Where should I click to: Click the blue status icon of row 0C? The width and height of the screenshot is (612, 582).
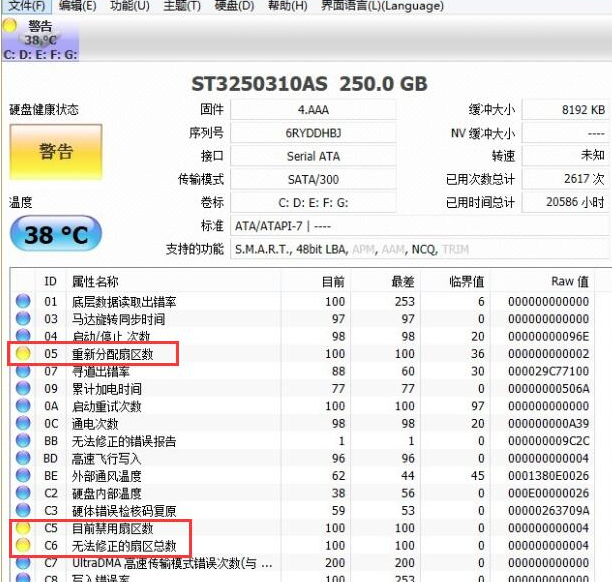(23, 423)
